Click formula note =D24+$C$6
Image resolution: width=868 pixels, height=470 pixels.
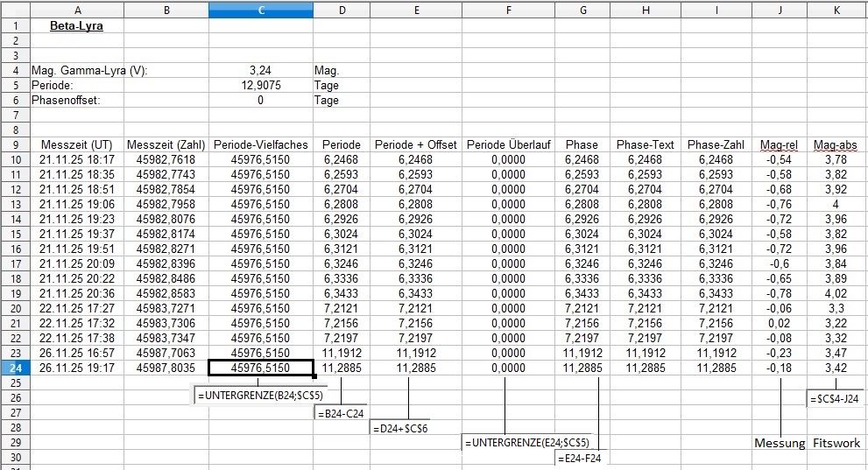[x=399, y=428]
